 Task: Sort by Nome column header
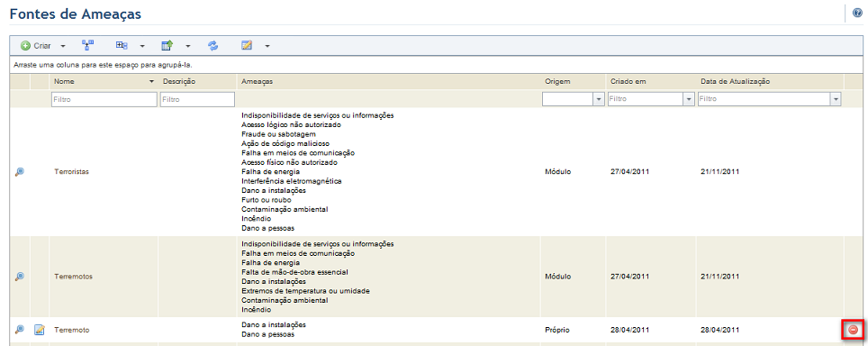click(x=64, y=81)
